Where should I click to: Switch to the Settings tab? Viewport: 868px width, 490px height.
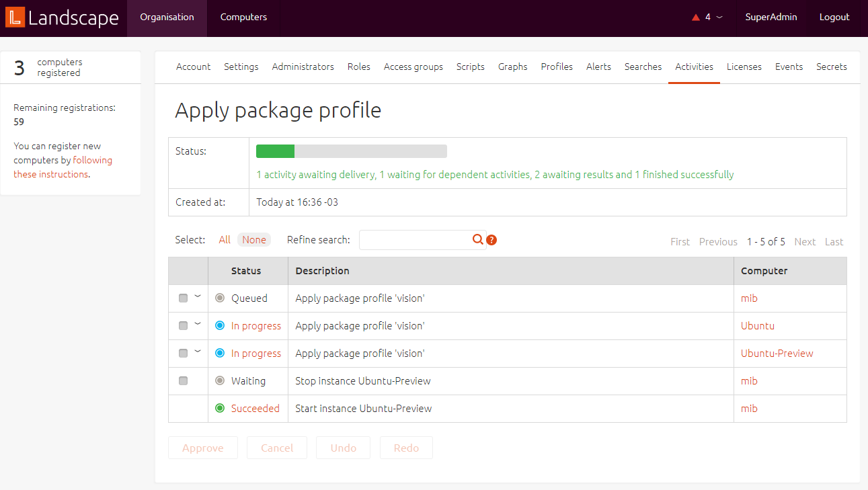pyautogui.click(x=241, y=67)
